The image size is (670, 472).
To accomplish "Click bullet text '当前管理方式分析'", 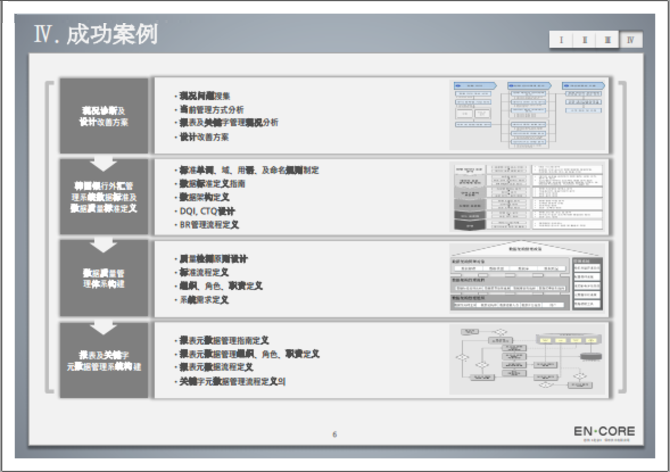I will pyautogui.click(x=212, y=110).
